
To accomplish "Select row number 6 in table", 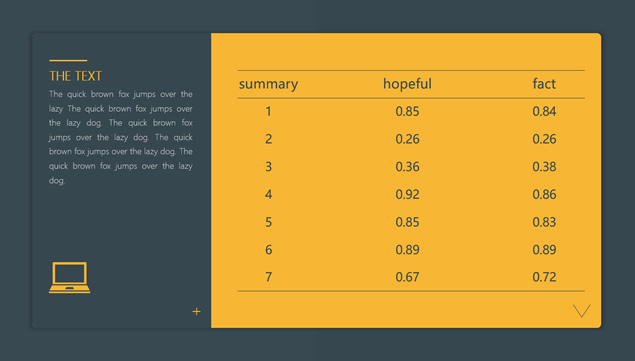I will click(268, 250).
